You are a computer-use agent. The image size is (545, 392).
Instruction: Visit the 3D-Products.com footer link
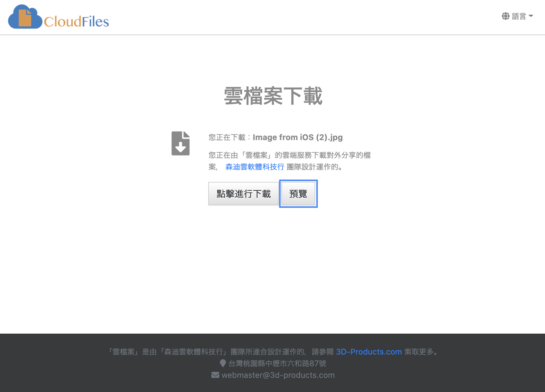369,352
